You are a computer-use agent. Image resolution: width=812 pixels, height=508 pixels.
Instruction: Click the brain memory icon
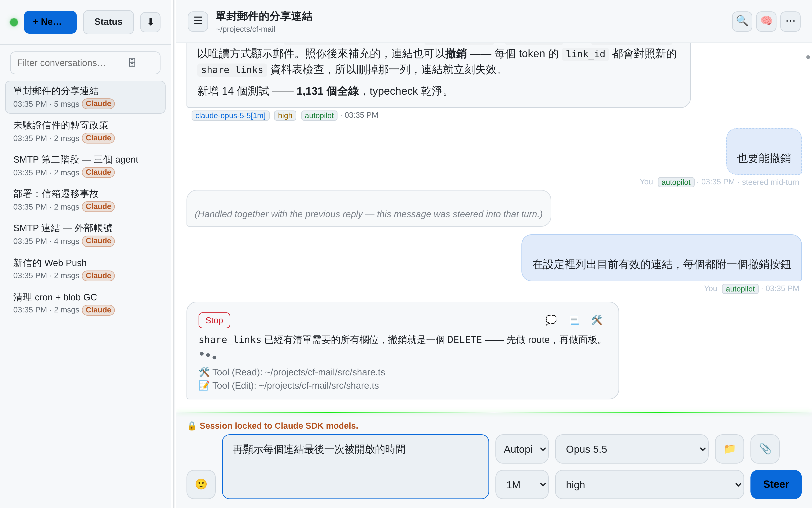pos(766,22)
